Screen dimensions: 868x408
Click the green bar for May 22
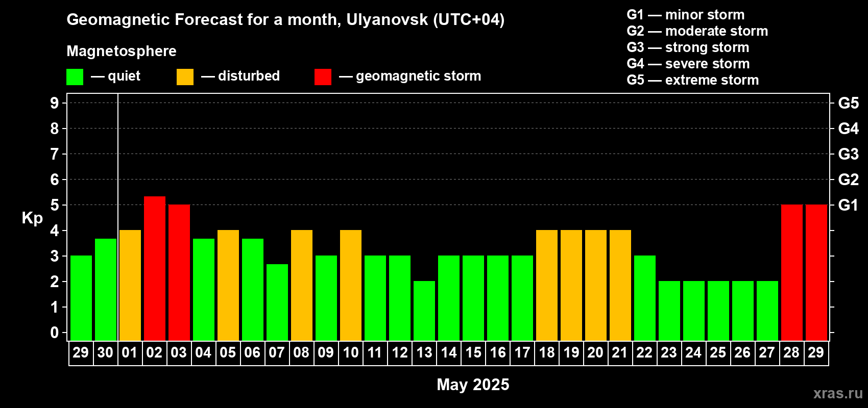pyautogui.click(x=645, y=298)
